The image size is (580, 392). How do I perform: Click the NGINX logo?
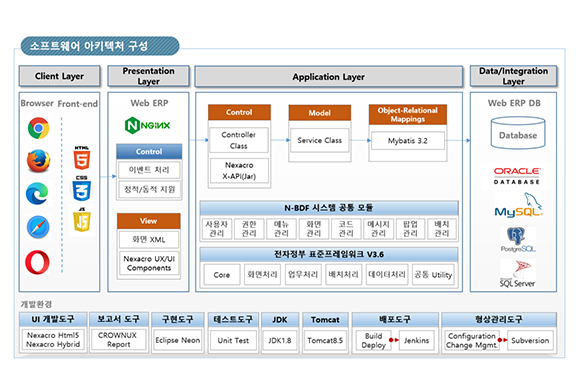pos(148,125)
